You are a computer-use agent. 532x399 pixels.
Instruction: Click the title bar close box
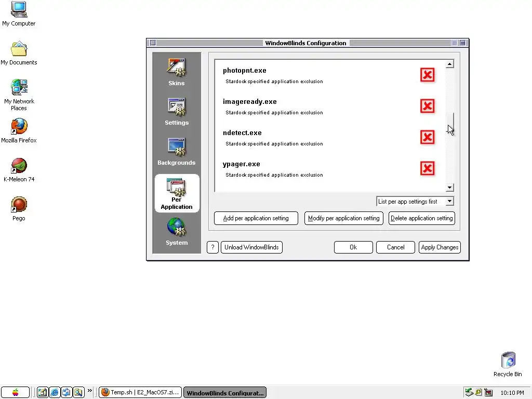(153, 43)
